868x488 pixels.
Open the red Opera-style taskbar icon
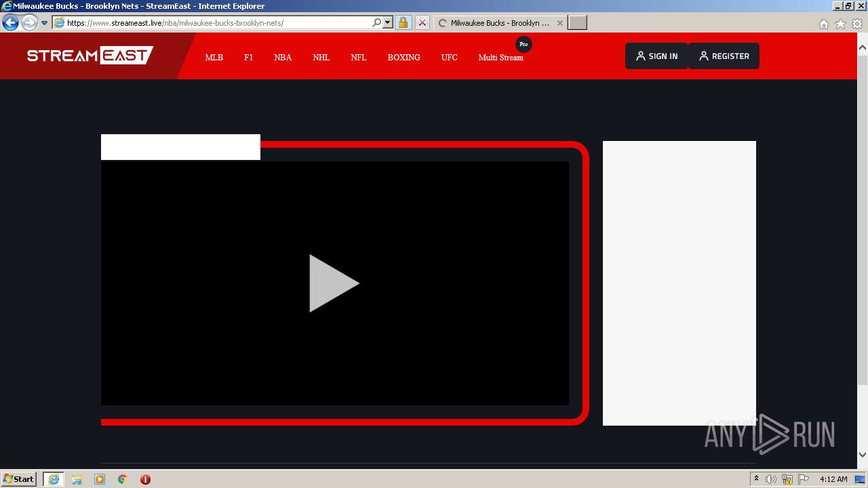(145, 479)
